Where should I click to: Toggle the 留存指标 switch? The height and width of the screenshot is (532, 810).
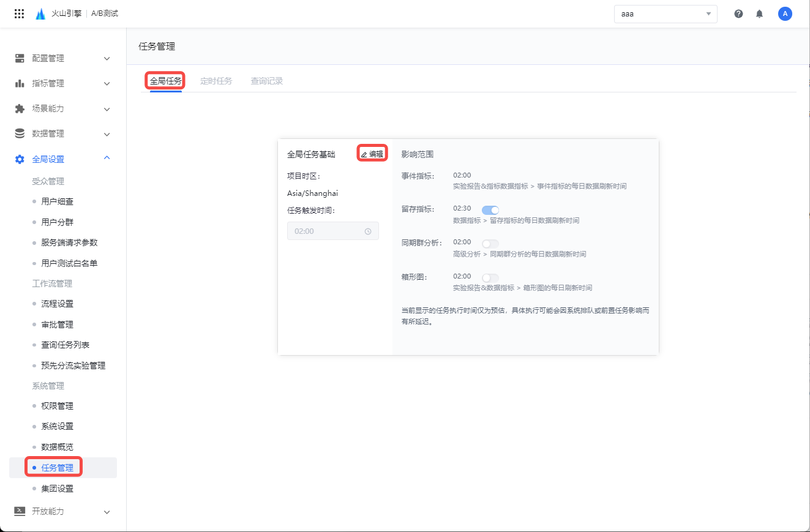pyautogui.click(x=490, y=210)
